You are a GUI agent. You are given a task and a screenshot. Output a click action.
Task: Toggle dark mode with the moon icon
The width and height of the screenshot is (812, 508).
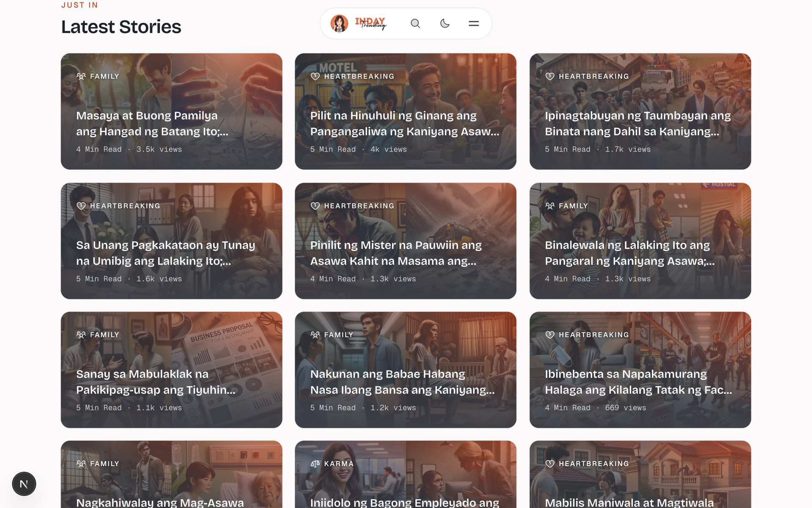pos(444,24)
